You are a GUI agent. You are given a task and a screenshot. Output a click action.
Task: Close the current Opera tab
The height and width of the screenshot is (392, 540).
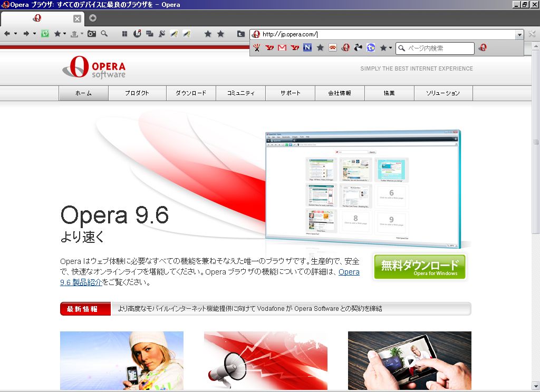pyautogui.click(x=78, y=19)
